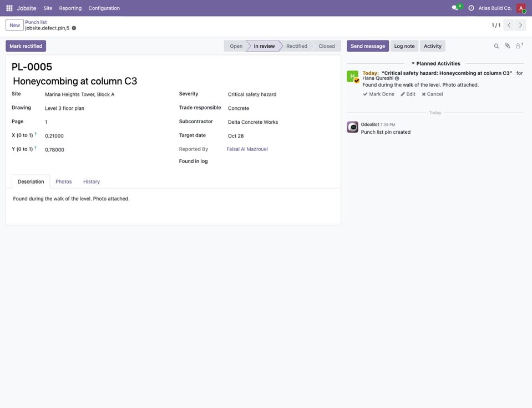Show followers icon
Viewport: 532px width, 408px height.
point(519,46)
